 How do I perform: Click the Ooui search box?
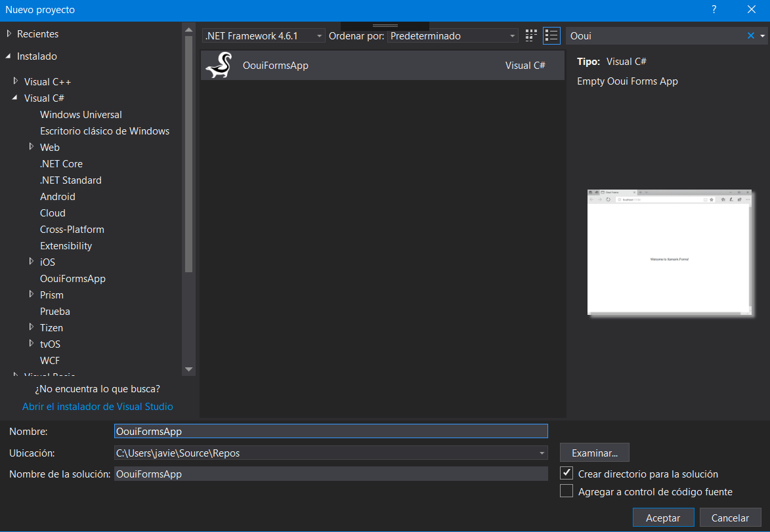pos(656,36)
